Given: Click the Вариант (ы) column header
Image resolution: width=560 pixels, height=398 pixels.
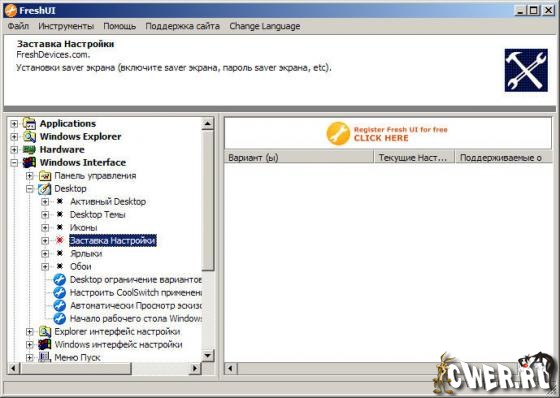Looking at the screenshot, I should click(299, 158).
